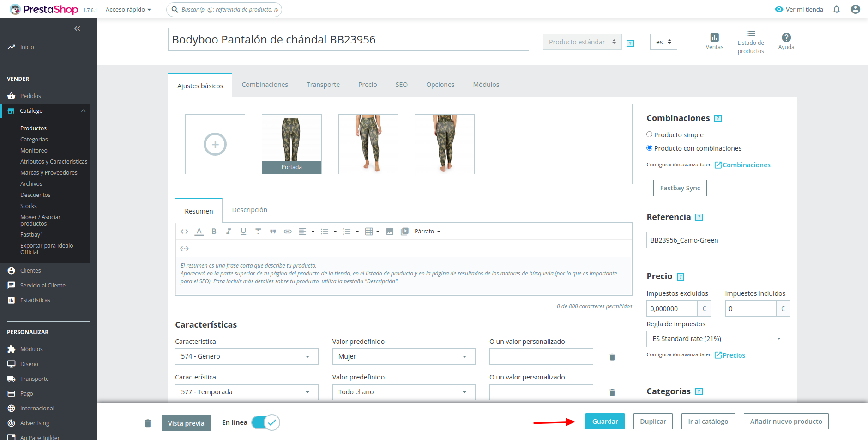Open the Regla de impuestos dropdown

tap(718, 339)
